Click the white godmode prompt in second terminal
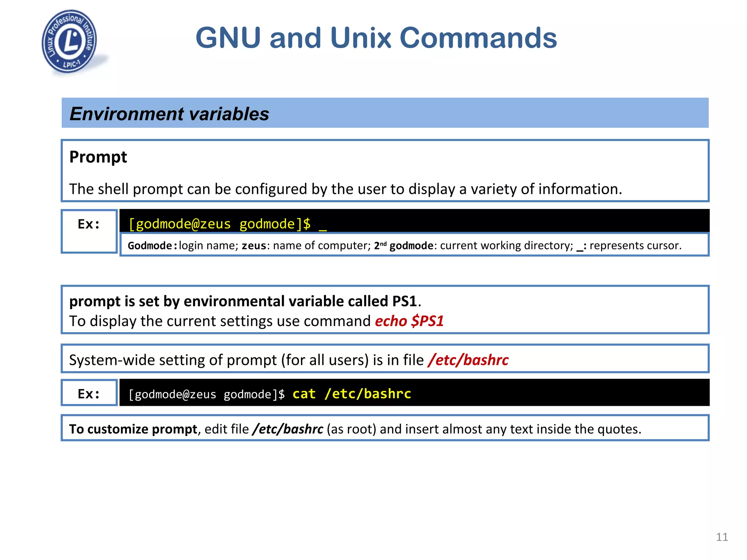747x560 pixels. [206, 394]
